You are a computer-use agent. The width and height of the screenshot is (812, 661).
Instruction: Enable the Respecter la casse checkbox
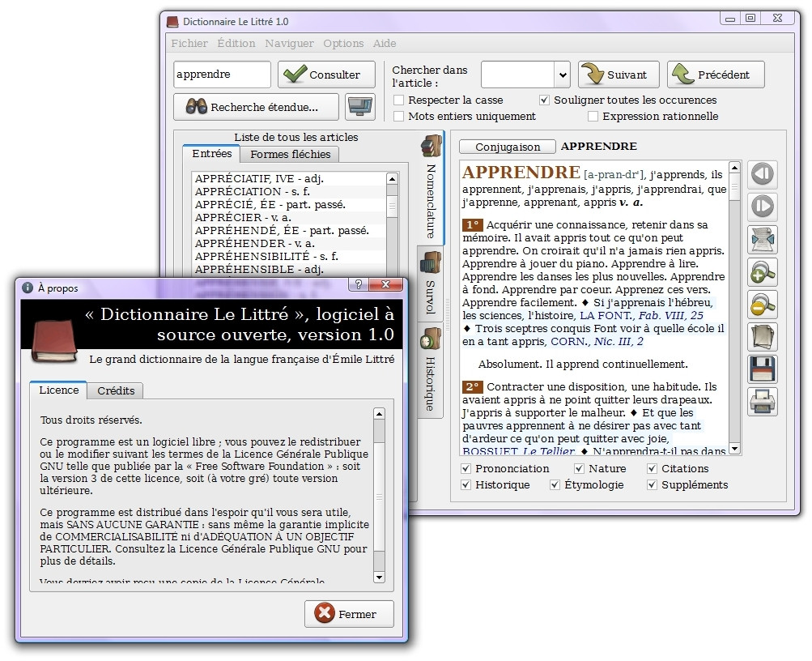pos(399,100)
